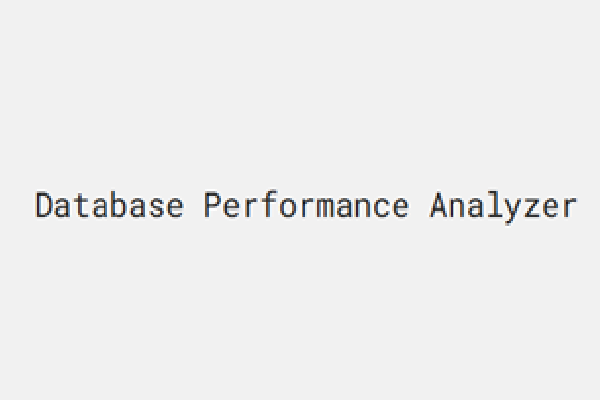Click the word Performance
Image resolution: width=600 pixels, height=400 pixels.
[x=306, y=205]
